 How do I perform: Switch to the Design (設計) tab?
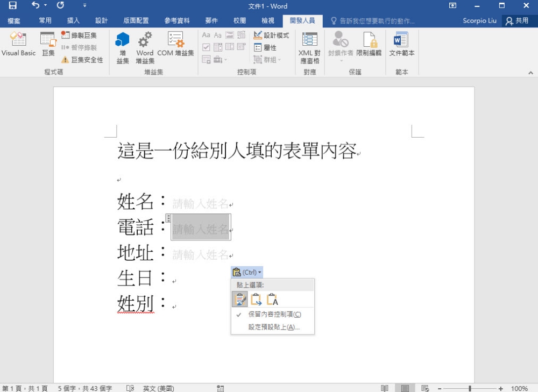101,20
